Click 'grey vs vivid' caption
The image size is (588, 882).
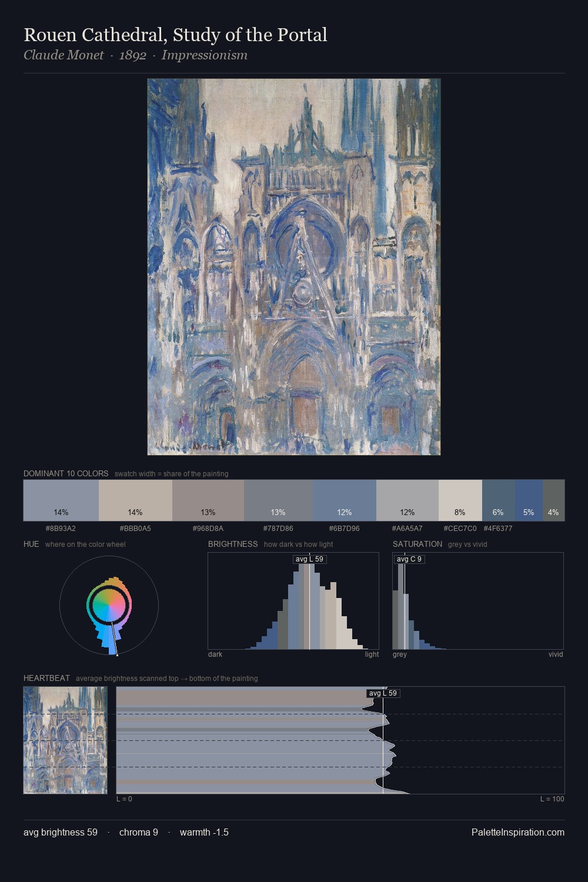tap(467, 544)
